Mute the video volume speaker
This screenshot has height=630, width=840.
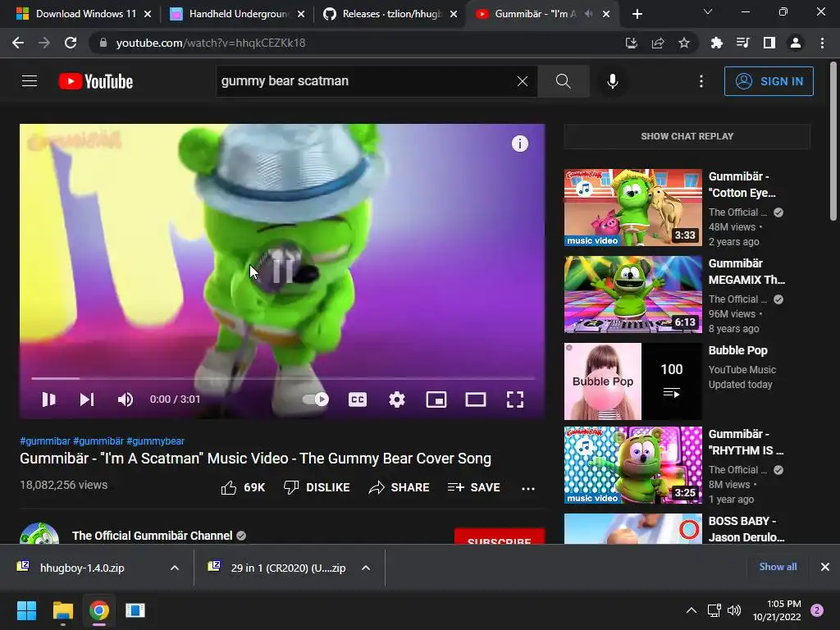click(x=126, y=399)
